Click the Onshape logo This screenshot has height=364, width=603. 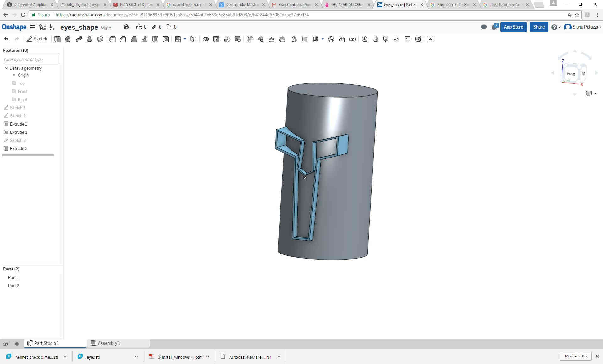point(14,27)
